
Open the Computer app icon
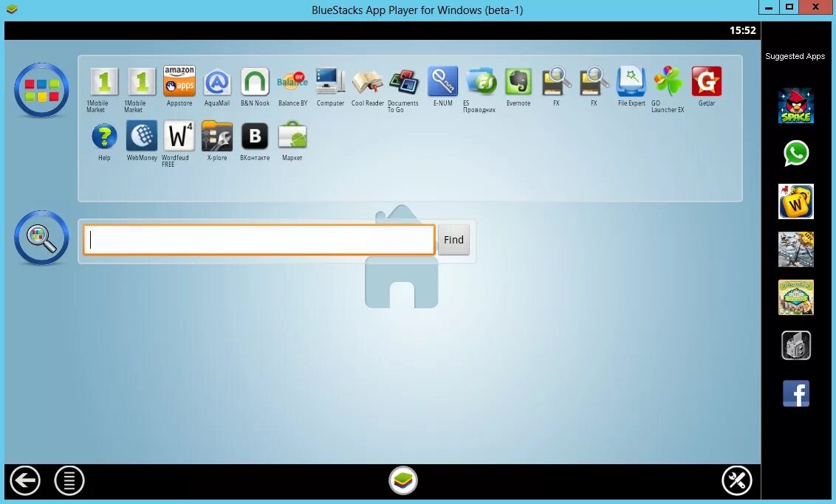coord(330,81)
